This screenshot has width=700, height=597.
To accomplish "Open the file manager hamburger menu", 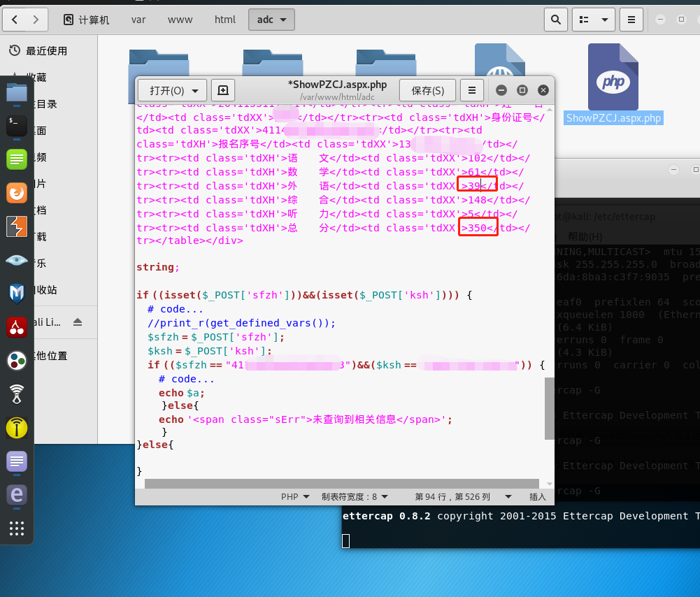I will pyautogui.click(x=631, y=20).
